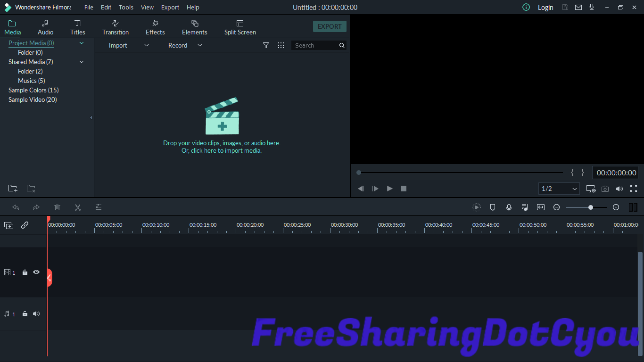Image resolution: width=644 pixels, height=362 pixels.
Task: Mute audio track 1 speaker icon
Action: click(x=36, y=314)
